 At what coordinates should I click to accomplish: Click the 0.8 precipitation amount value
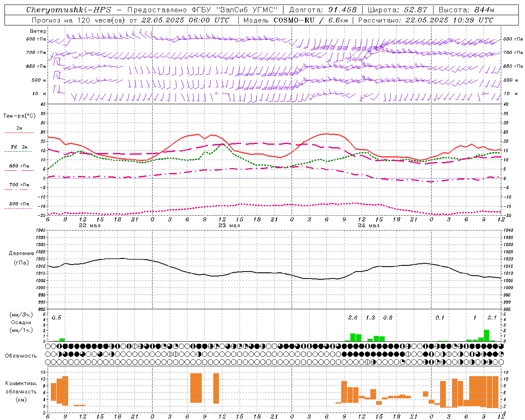pos(387,317)
